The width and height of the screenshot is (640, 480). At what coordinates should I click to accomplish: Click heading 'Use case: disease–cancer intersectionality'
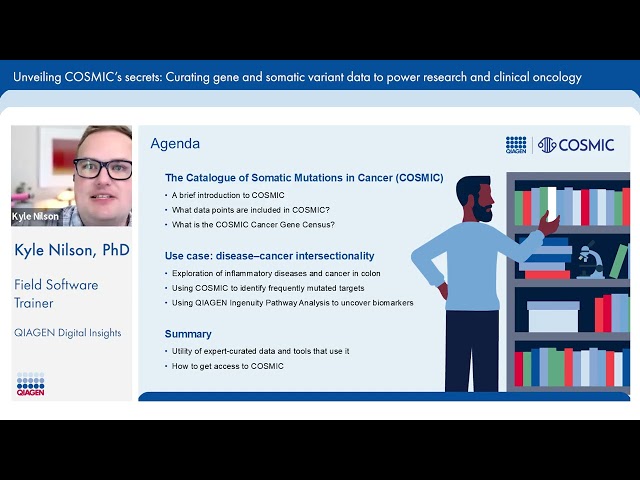pos(269,256)
